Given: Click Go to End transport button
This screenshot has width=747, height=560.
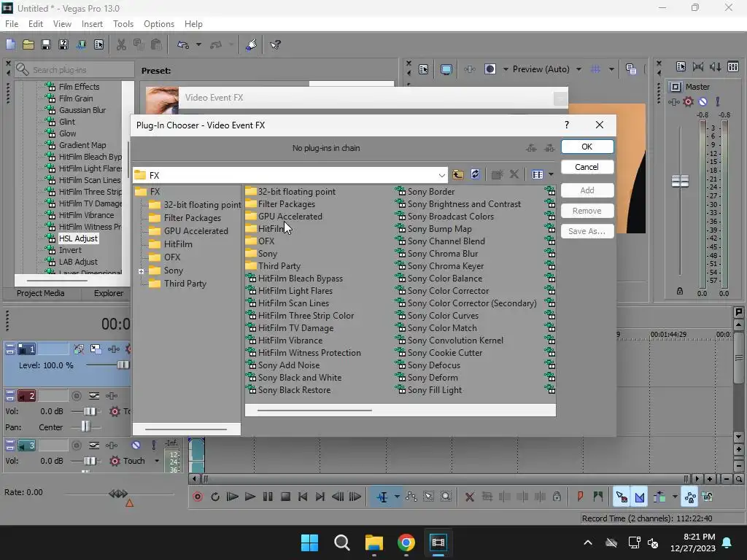Looking at the screenshot, I should (x=320, y=497).
